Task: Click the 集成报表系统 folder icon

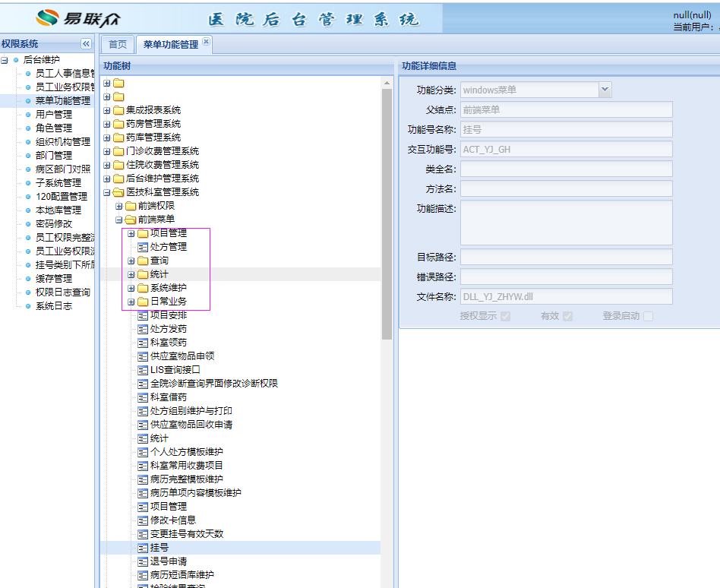Action: click(118, 110)
